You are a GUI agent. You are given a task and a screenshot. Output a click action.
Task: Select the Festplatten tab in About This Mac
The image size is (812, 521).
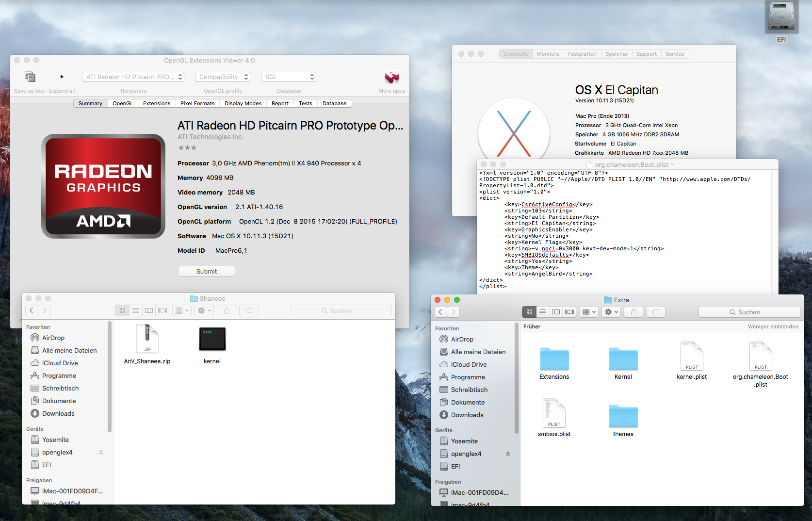582,54
